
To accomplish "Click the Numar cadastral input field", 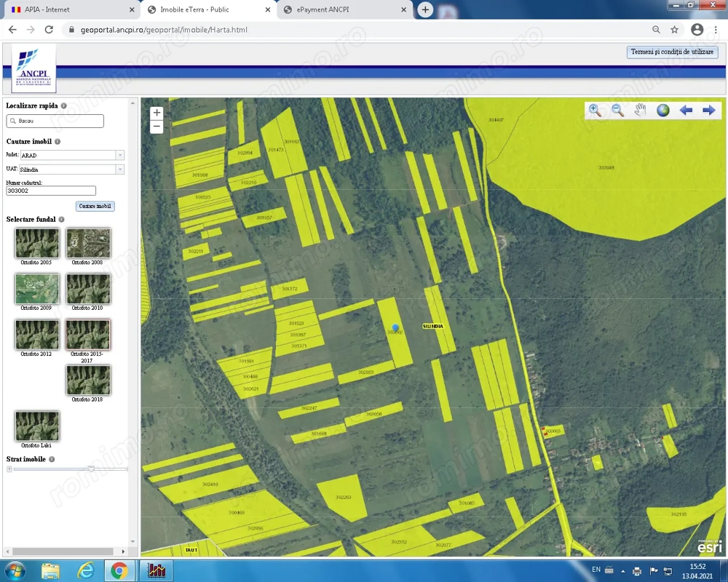I will point(51,191).
